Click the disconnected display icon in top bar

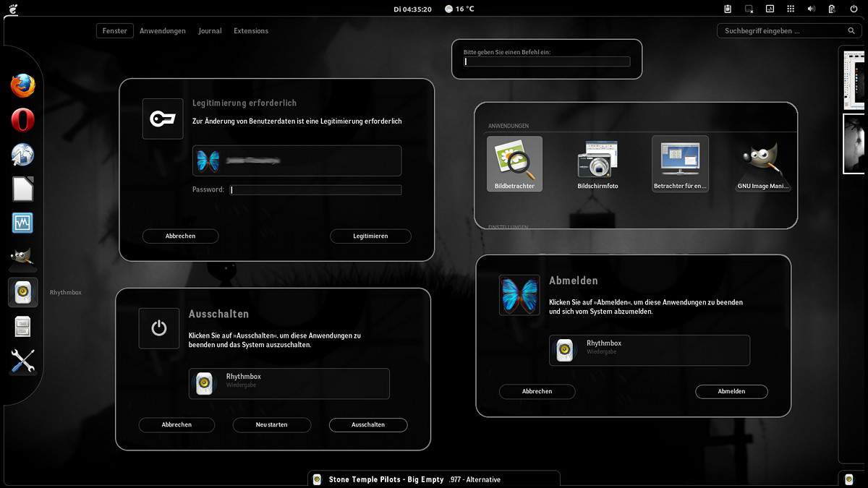[749, 9]
